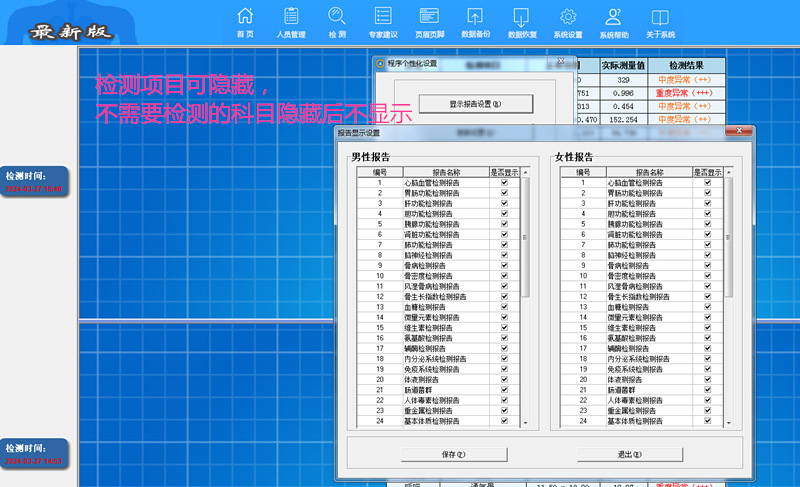Open 数据恢复 data restore icon
The image size is (800, 487).
pyautogui.click(x=522, y=22)
